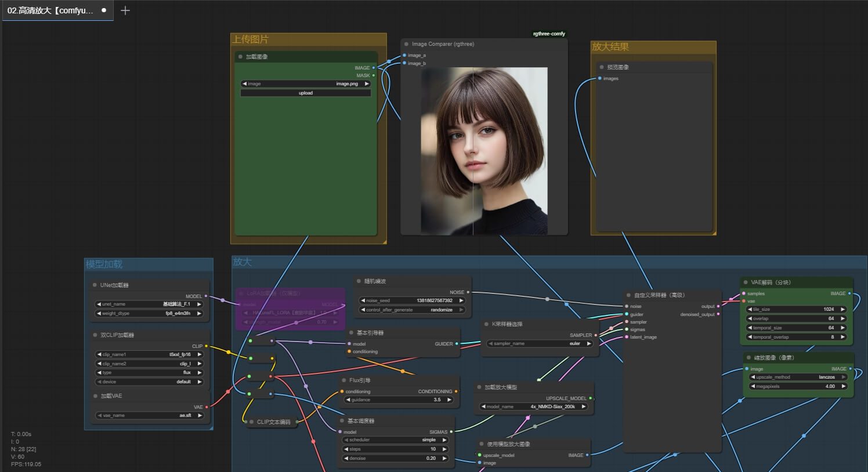
Task: Open the upscale_method dropdown showing lanczos
Action: (x=798, y=377)
